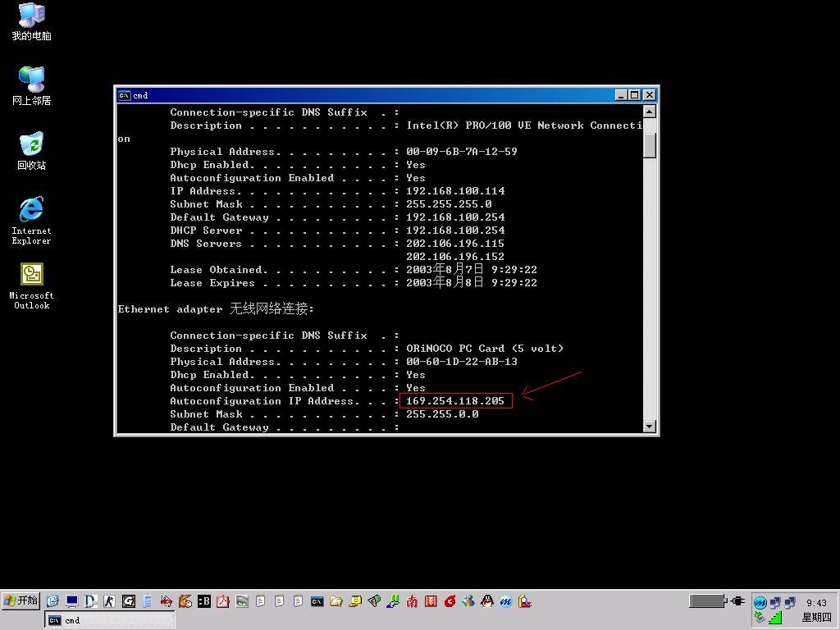Open the cmd window system menu icon

click(x=125, y=95)
